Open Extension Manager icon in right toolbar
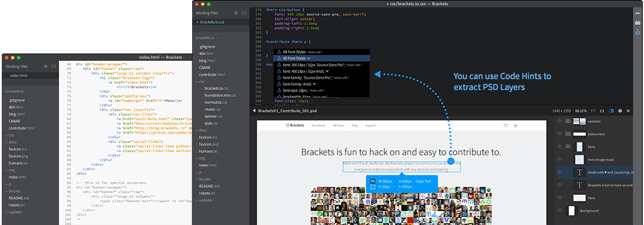The image size is (644, 225). click(638, 22)
